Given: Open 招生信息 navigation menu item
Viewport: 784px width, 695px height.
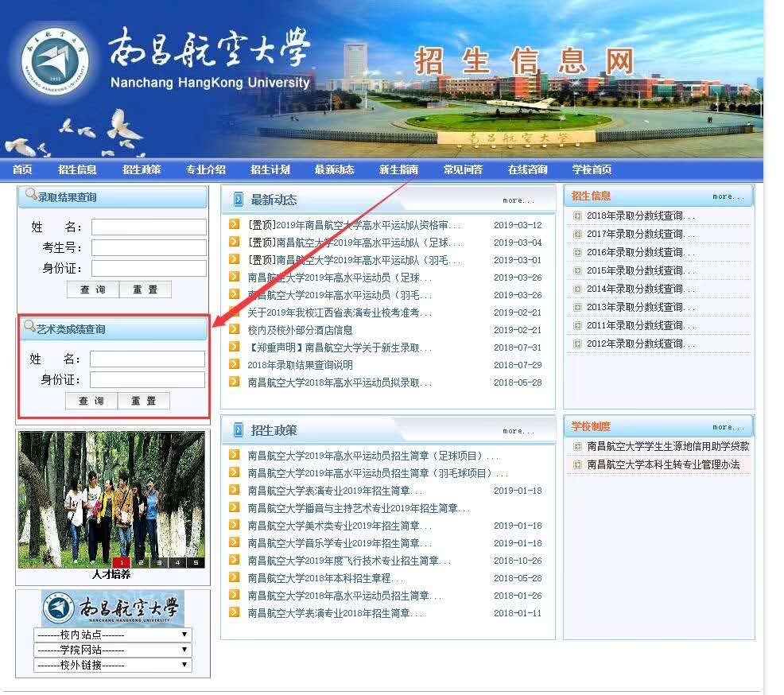Looking at the screenshot, I should 77,169.
